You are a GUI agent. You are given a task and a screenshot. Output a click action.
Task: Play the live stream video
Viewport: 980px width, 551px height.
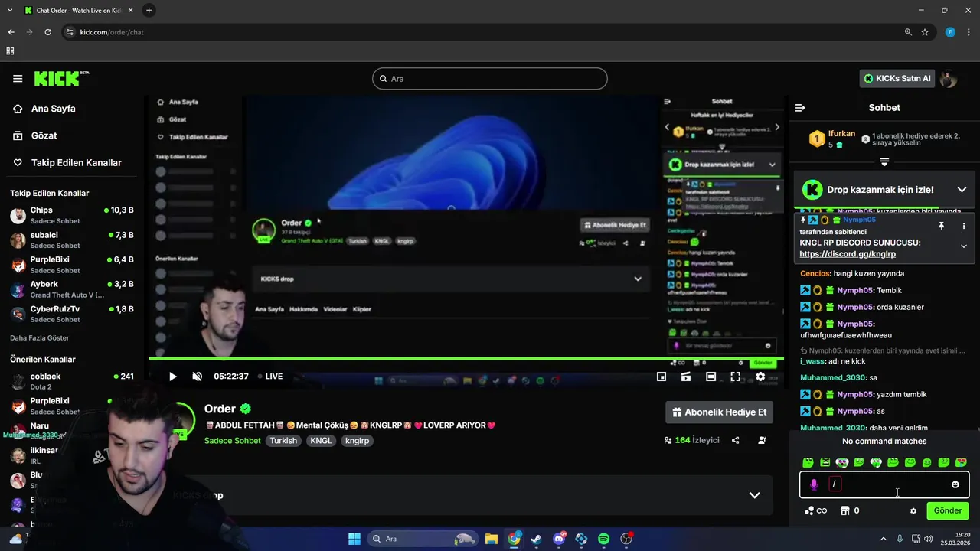click(x=172, y=377)
